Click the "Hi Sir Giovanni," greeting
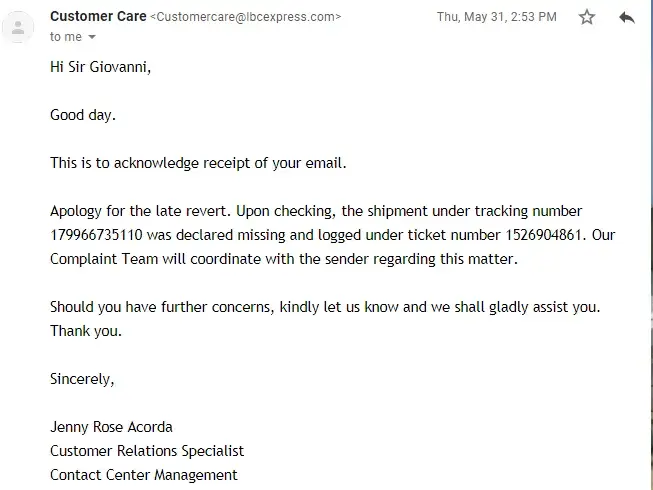Viewport: 653px width, 490px height. coord(103,67)
